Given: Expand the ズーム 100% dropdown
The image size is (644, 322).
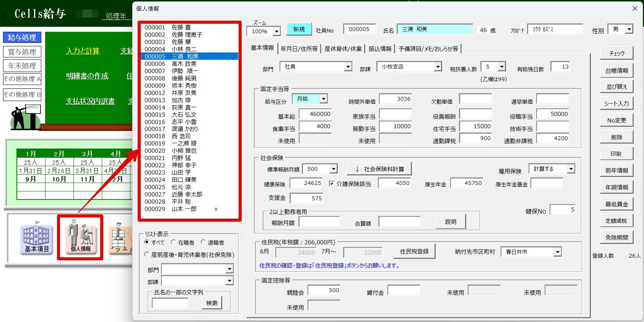Looking at the screenshot, I should [x=276, y=31].
